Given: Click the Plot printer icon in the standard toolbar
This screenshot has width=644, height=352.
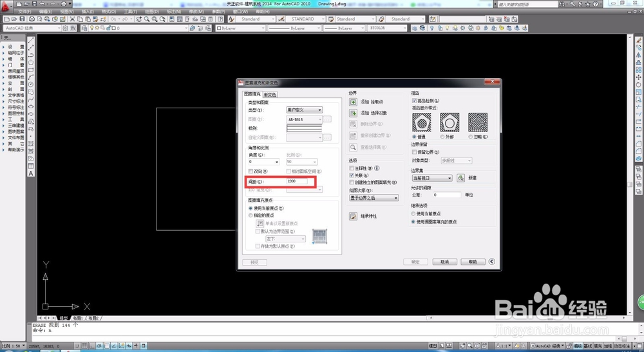Looking at the screenshot, I should coord(32,19).
